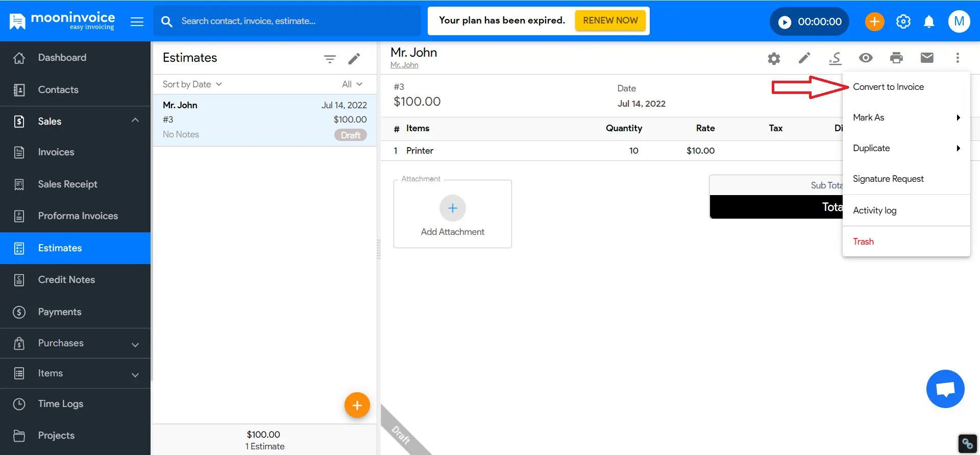Open Projects in sidebar
The image size is (980, 455).
pyautogui.click(x=76, y=436)
